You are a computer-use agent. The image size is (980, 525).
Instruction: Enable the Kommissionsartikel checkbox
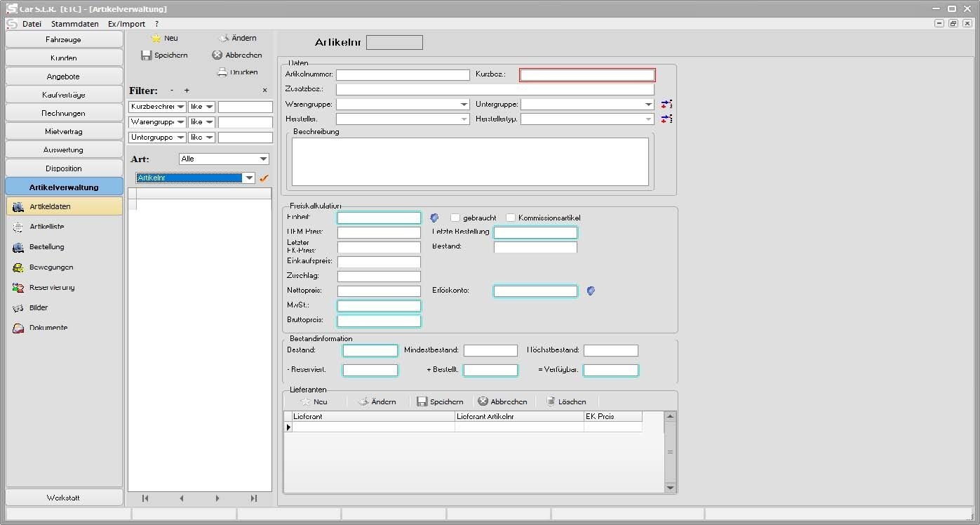point(511,218)
